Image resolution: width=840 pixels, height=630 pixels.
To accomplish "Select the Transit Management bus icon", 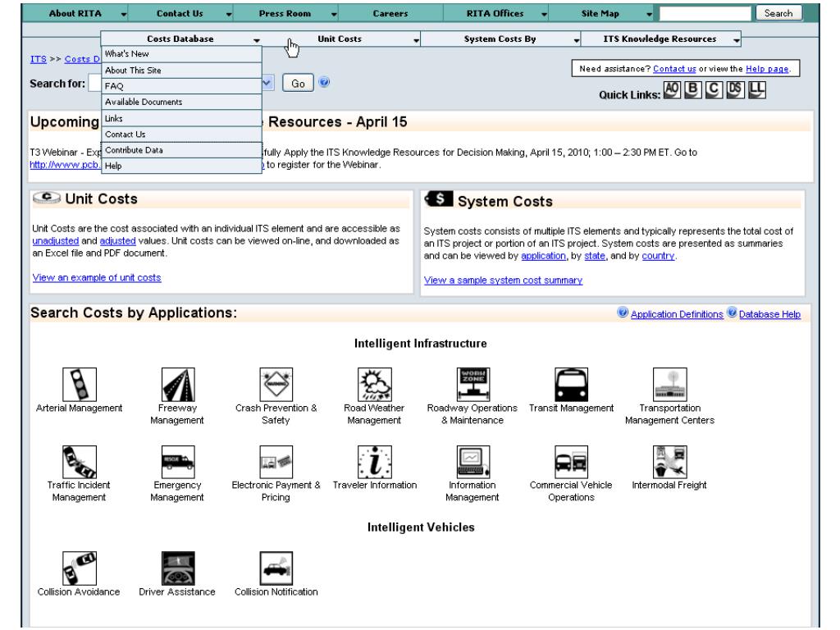I will pos(571,384).
